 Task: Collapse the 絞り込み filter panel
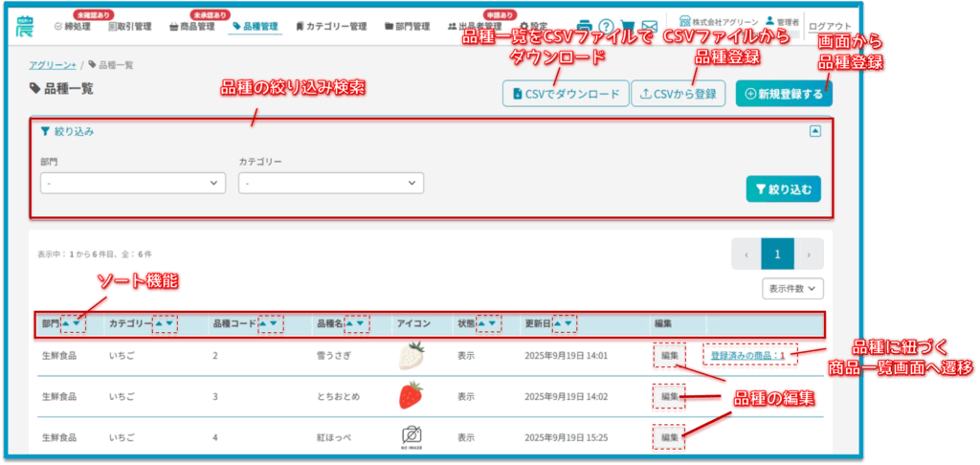(x=815, y=132)
